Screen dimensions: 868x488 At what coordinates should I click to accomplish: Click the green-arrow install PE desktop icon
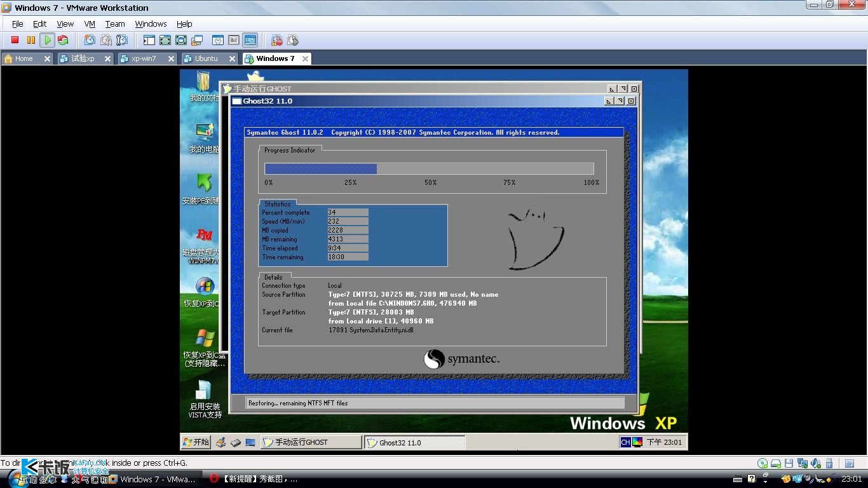(x=204, y=189)
